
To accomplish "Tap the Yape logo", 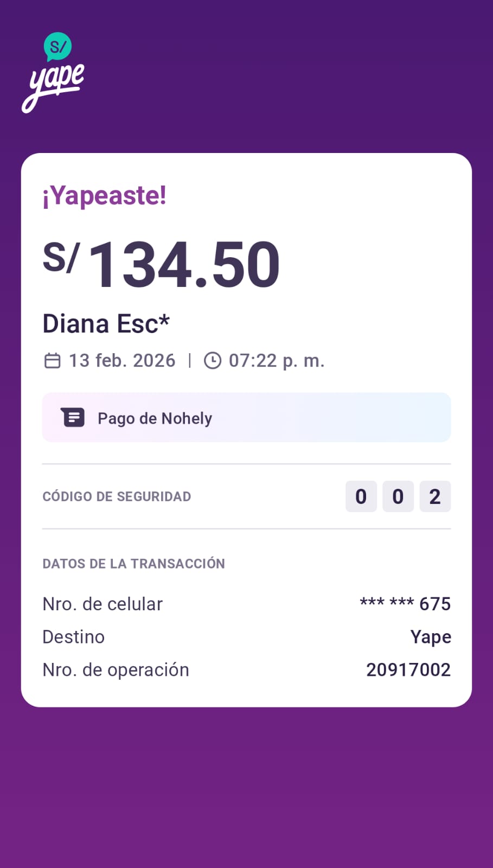I will click(54, 87).
